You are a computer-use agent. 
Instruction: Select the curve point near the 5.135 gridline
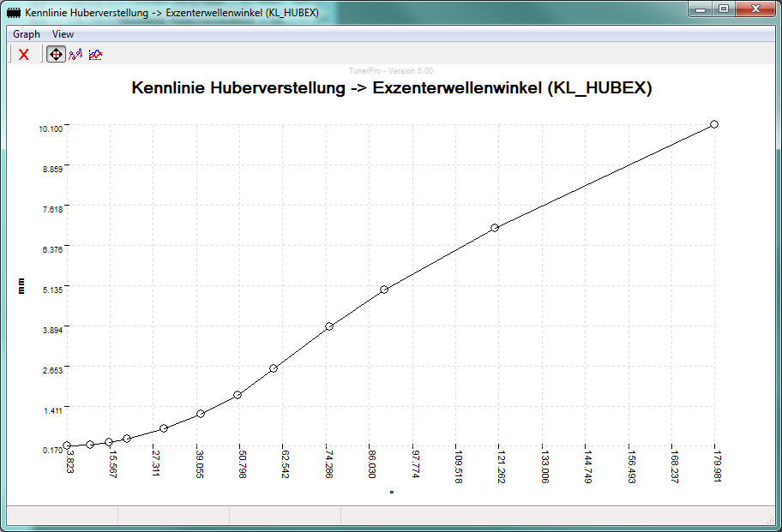384,290
